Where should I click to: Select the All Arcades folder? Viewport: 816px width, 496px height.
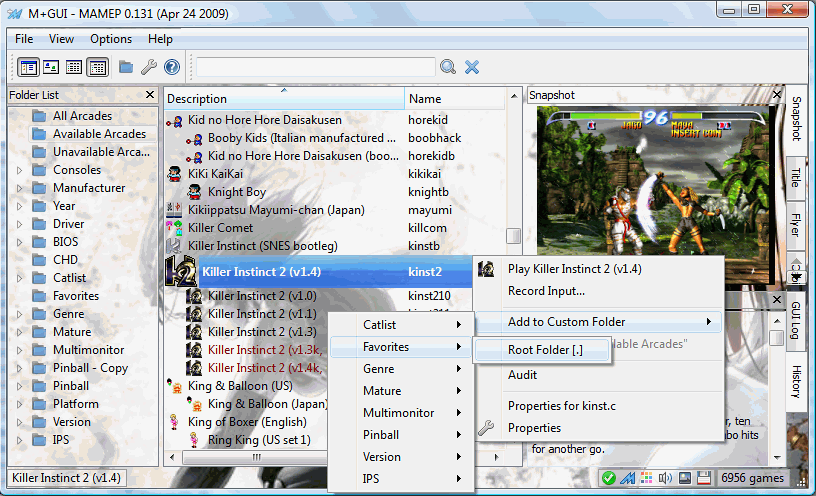coord(82,116)
